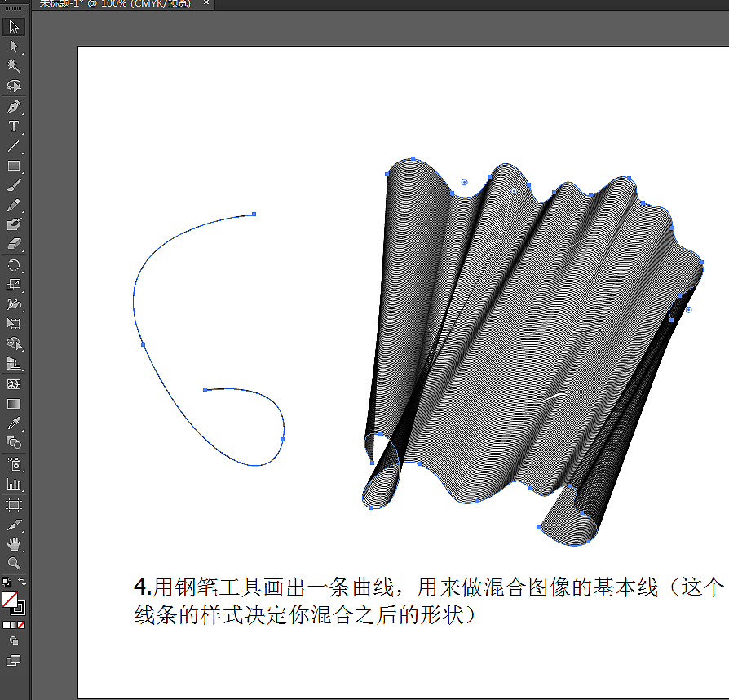Select the Symbol Sprayer tool
Image resolution: width=729 pixels, height=700 pixels.
pyautogui.click(x=14, y=464)
